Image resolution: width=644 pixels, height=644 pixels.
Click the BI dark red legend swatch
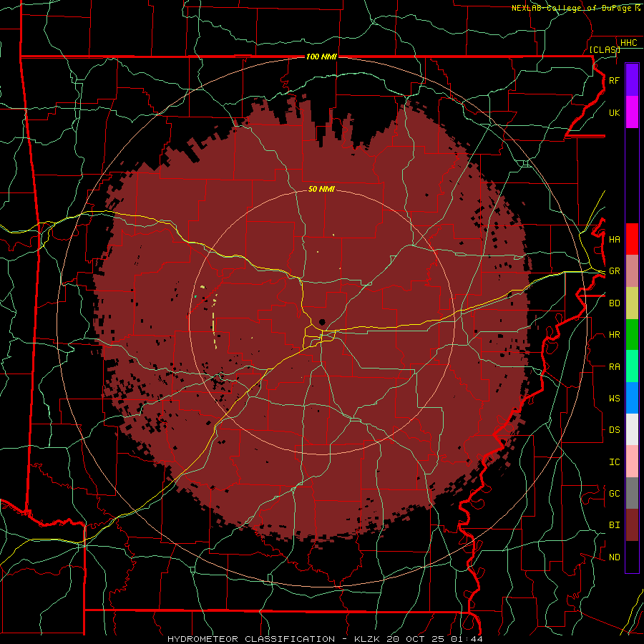point(632,525)
